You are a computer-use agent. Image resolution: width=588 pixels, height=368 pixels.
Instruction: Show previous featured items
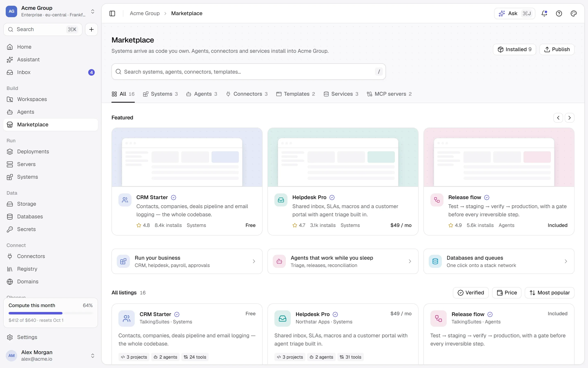[x=558, y=118]
